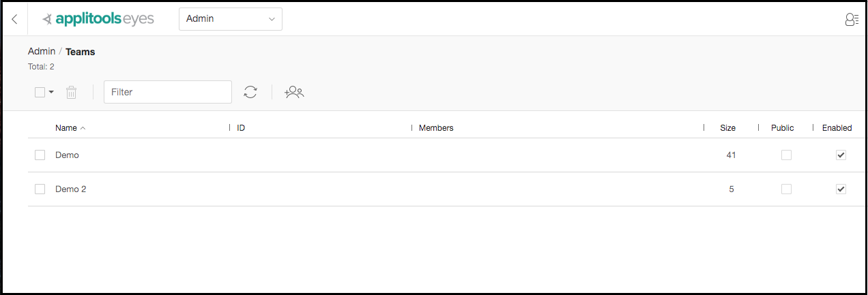Sort by the Members column header
The image size is (868, 295).
point(436,128)
